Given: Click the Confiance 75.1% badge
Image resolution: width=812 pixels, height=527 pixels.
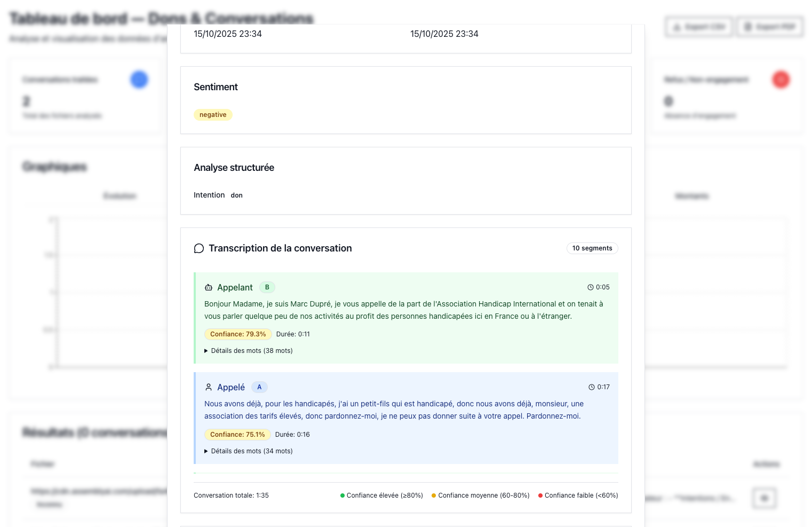Looking at the screenshot, I should click(237, 435).
